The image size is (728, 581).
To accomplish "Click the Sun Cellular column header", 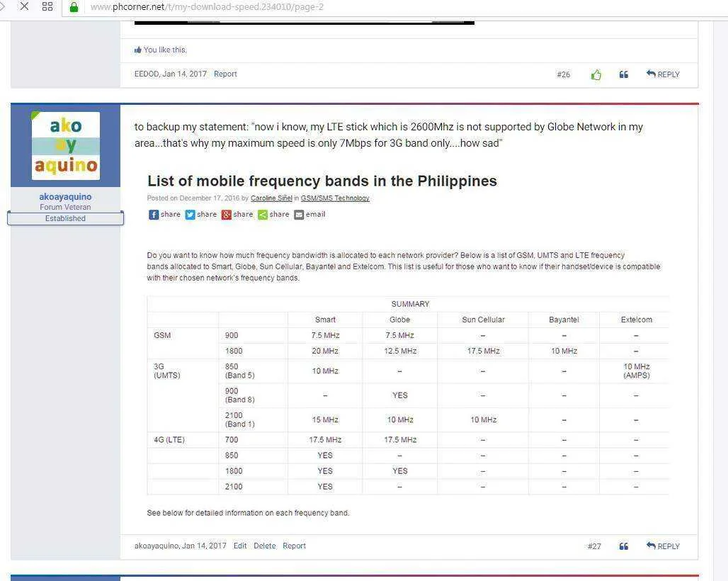I will click(483, 320).
